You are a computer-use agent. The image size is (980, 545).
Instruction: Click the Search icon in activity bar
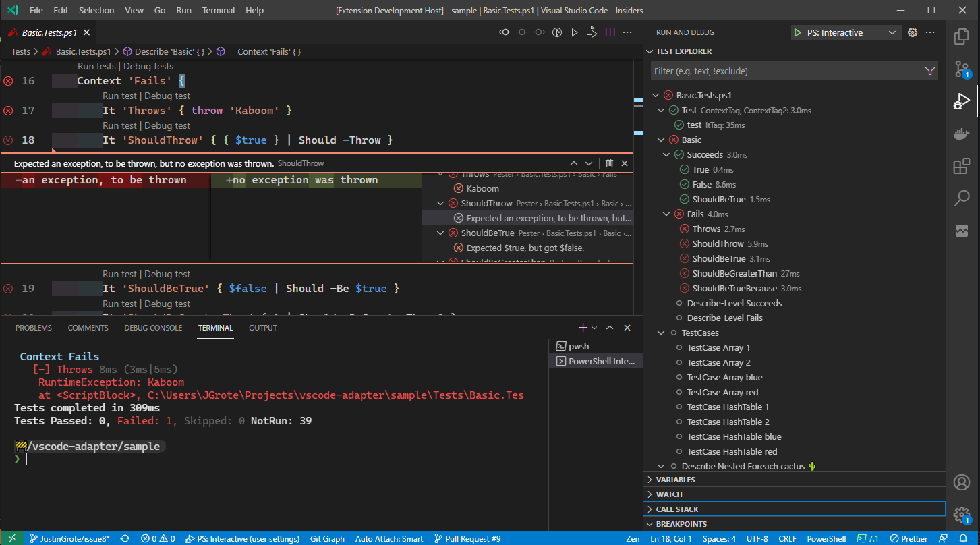point(961,198)
